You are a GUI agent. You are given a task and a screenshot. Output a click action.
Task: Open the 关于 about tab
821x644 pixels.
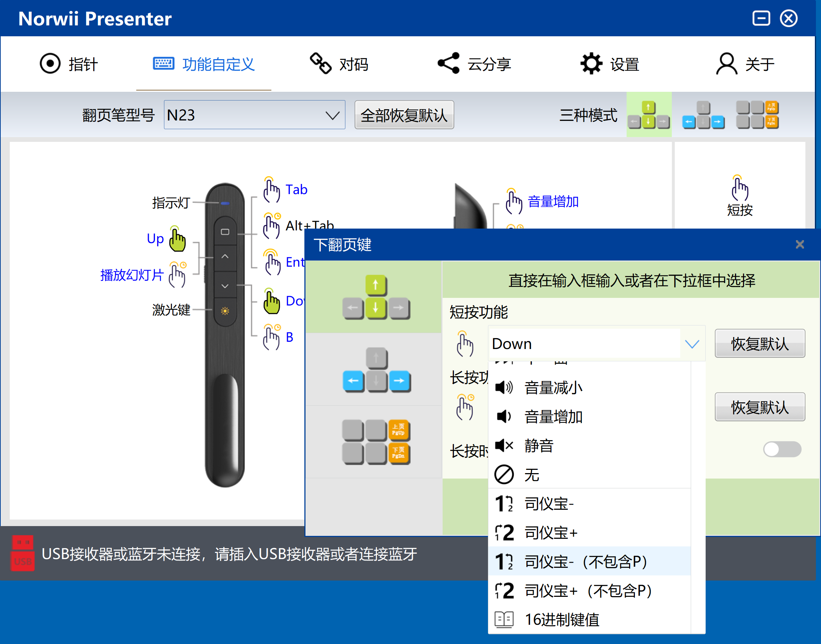(x=745, y=64)
